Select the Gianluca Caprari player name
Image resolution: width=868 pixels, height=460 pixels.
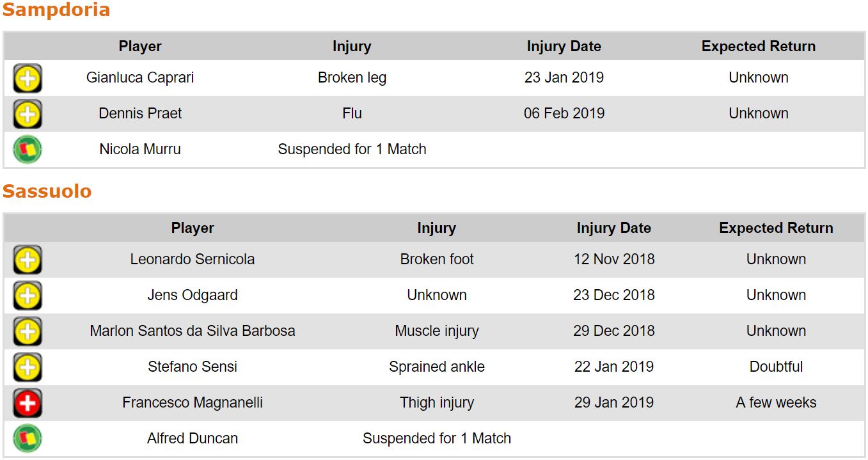140,78
